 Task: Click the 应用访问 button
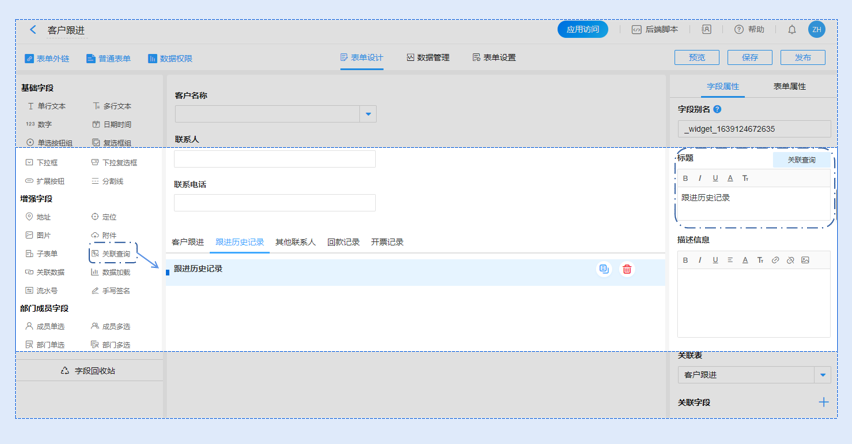coord(582,30)
